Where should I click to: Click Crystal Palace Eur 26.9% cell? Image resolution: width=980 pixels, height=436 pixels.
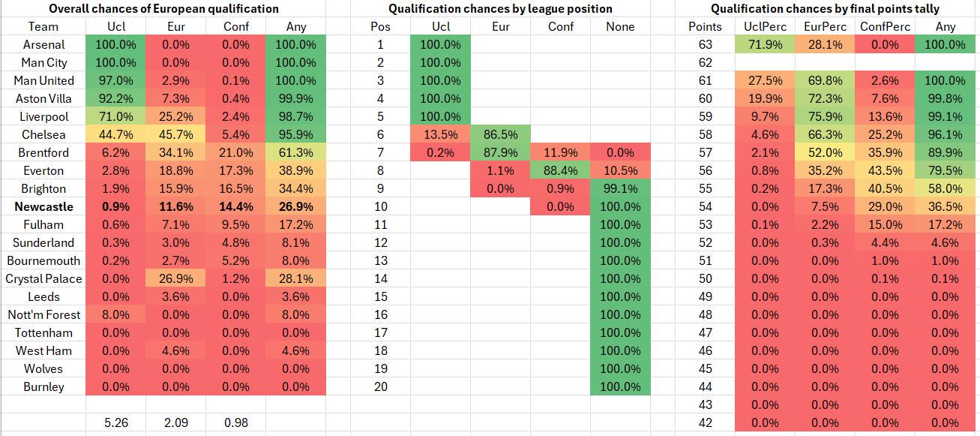[176, 278]
